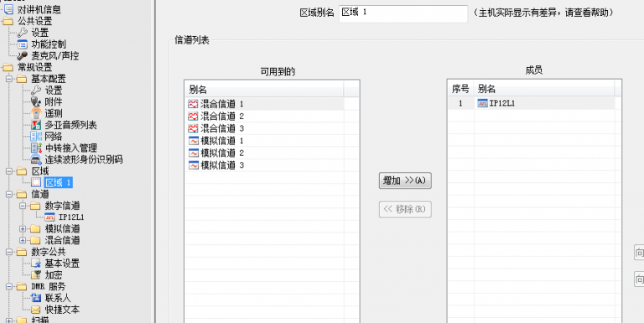
Task: Open 连续波形身份识别码 in the tree
Action: coord(84,159)
